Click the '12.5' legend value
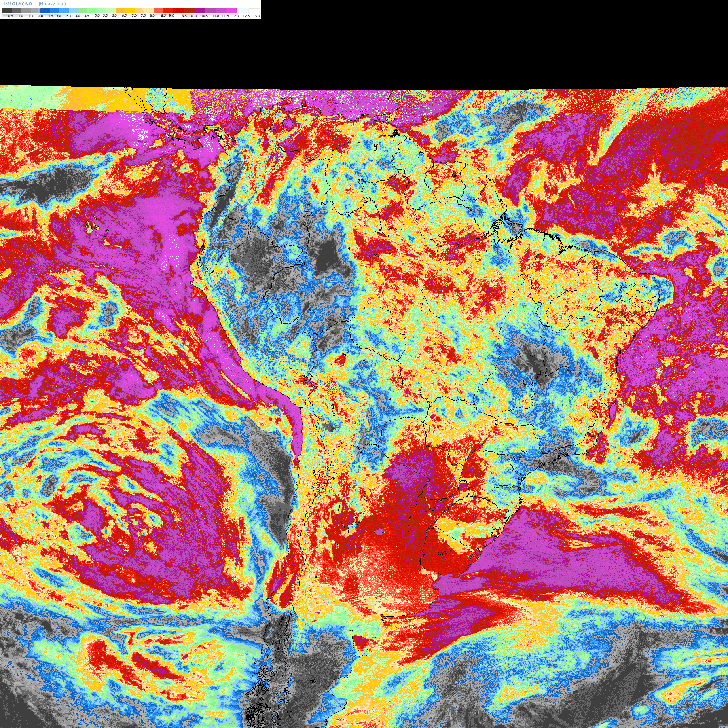 pyautogui.click(x=246, y=16)
